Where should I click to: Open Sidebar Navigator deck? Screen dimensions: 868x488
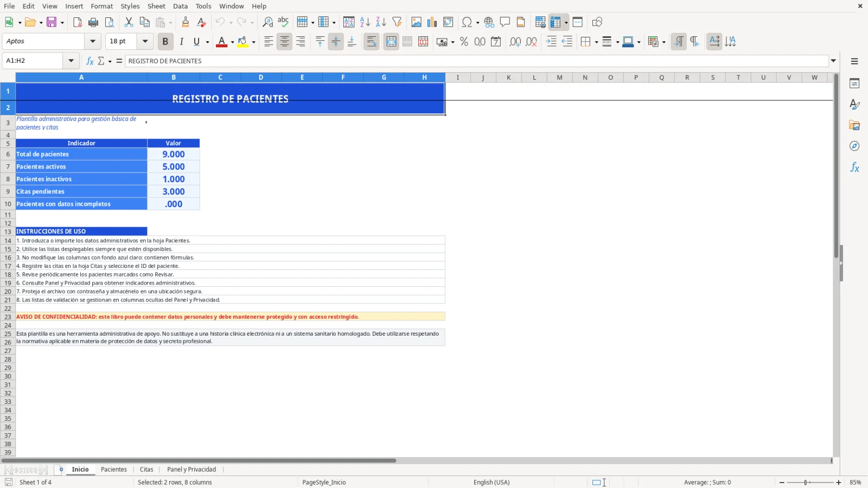(854, 146)
